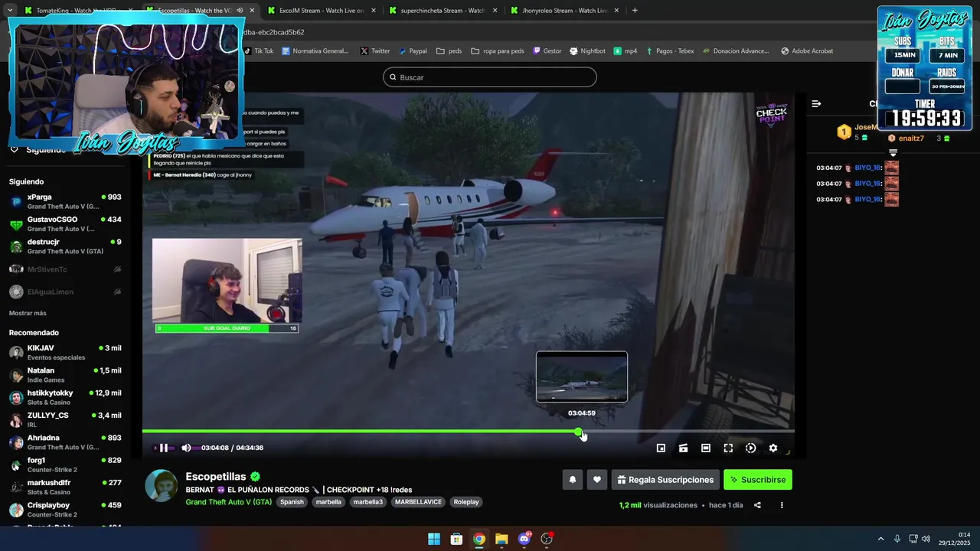Viewport: 980px width, 551px height.
Task: Select the MARBELLAVICE tag
Action: (418, 502)
